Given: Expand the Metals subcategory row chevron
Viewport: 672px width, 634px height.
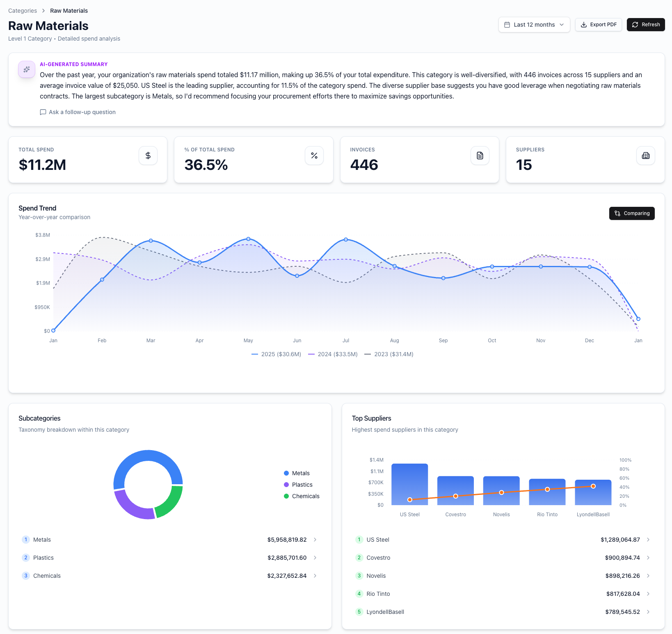Looking at the screenshot, I should click(315, 540).
